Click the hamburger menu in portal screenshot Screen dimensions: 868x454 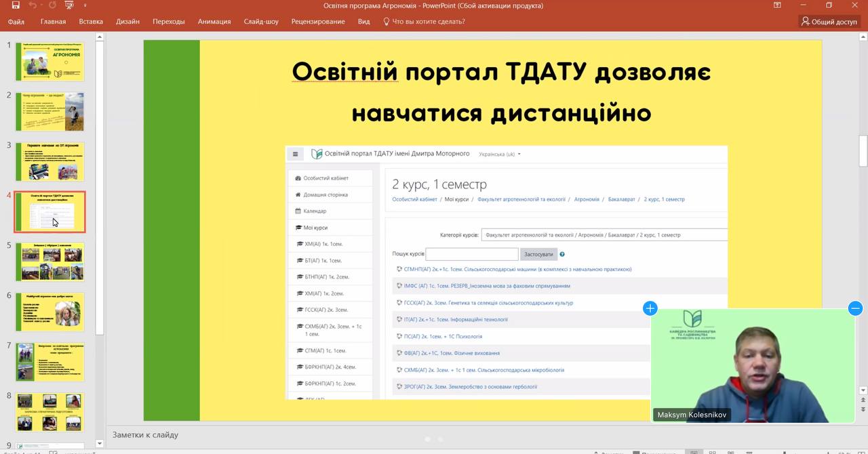(295, 154)
